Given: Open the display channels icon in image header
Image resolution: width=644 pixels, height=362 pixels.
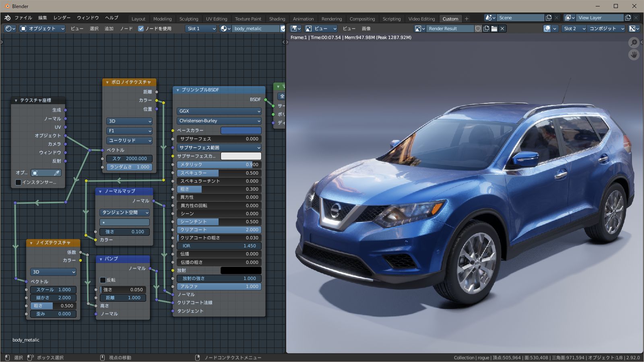Looking at the screenshot, I should click(x=634, y=29).
